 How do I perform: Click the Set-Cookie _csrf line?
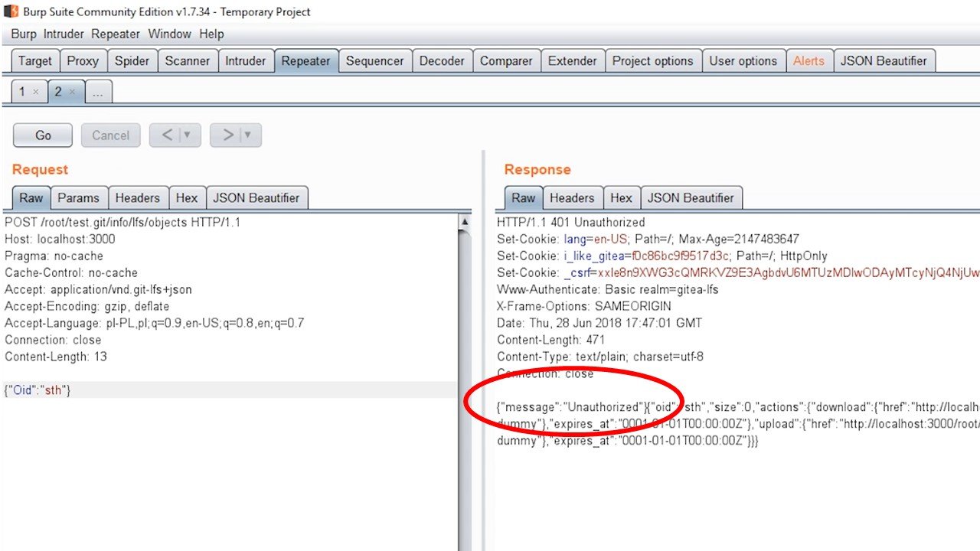click(x=738, y=273)
